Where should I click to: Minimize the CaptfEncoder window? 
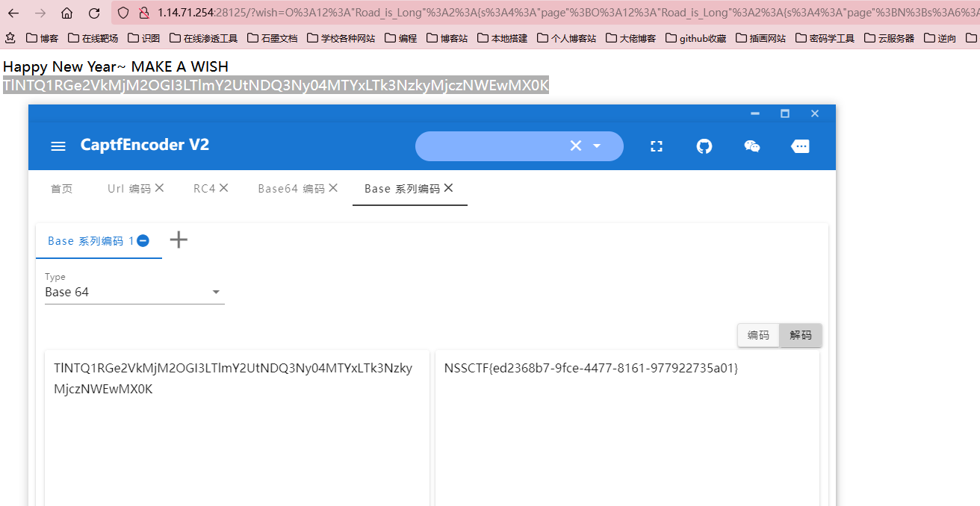click(755, 113)
